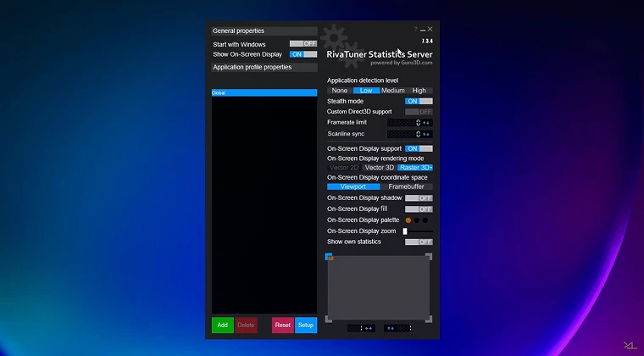644x356 pixels.
Task: Select bottom-right corner anchor of OSD preview
Action: 429,319
